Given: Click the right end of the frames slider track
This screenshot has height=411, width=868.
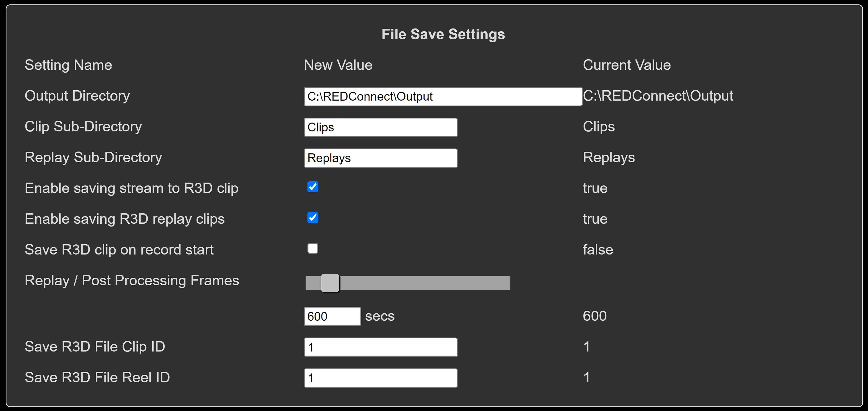Looking at the screenshot, I should click(507, 283).
